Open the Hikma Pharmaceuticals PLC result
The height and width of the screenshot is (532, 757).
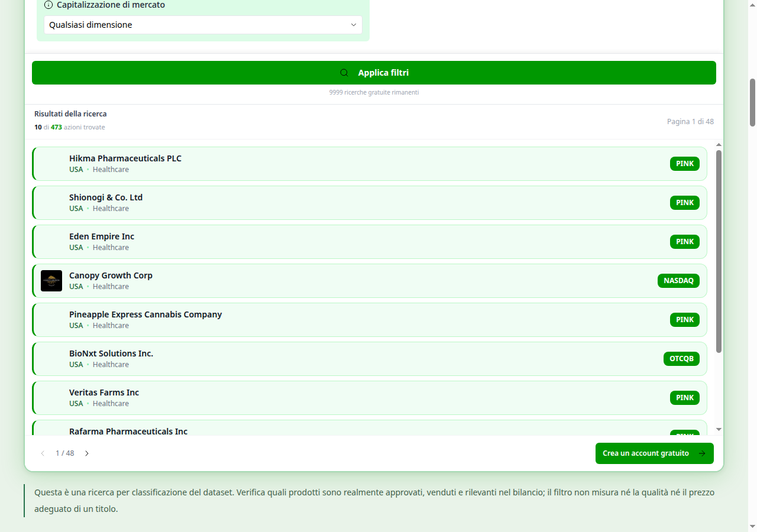(x=370, y=164)
